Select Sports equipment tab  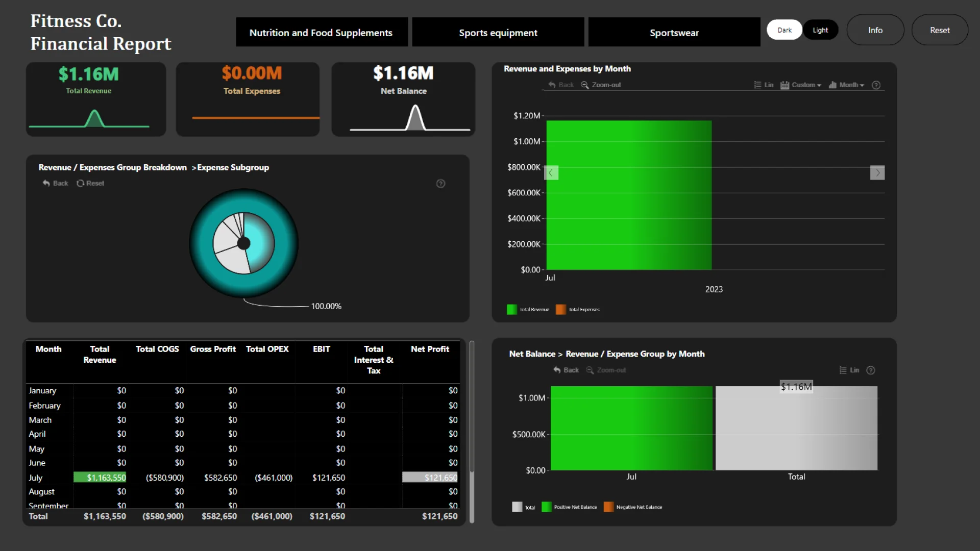coord(498,32)
